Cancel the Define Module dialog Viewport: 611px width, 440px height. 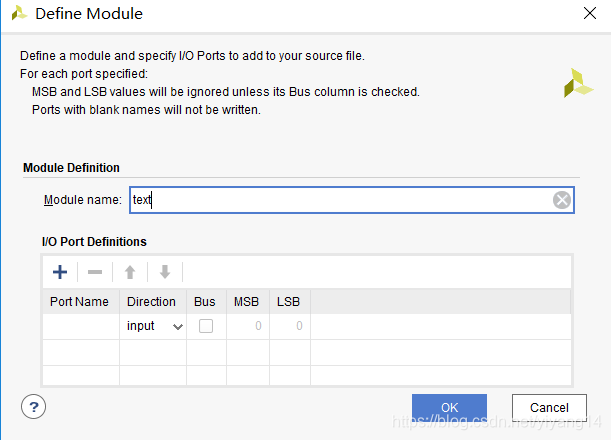(x=549, y=407)
